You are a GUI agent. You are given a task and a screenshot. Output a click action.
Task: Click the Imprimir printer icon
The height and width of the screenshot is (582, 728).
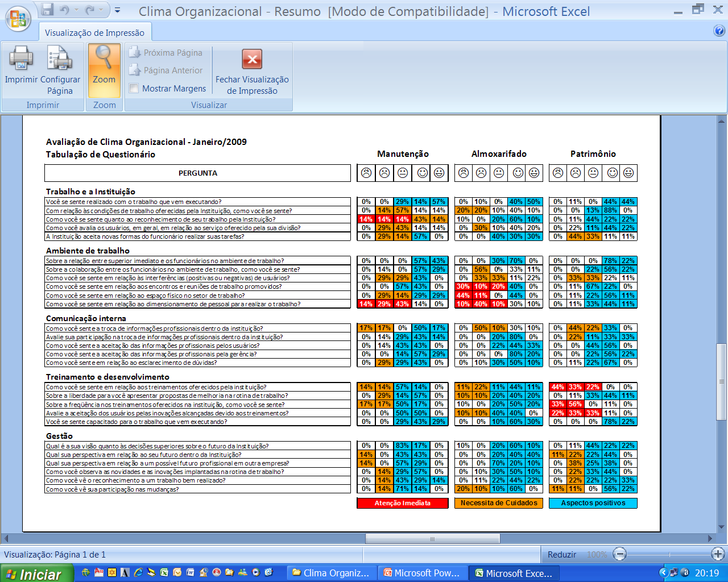click(x=21, y=59)
